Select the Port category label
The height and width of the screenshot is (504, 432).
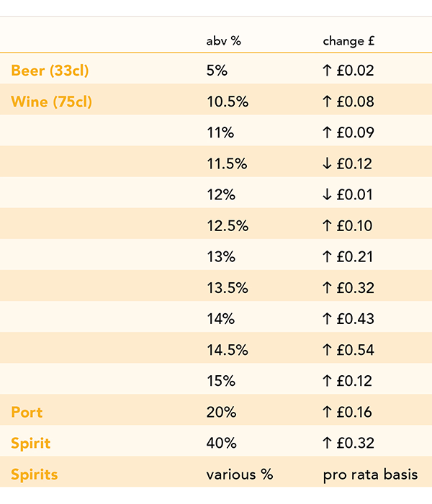tap(27, 413)
